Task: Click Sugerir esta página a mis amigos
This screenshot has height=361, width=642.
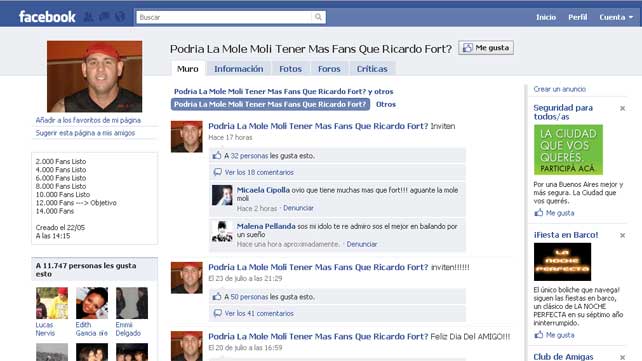Action: [85, 133]
